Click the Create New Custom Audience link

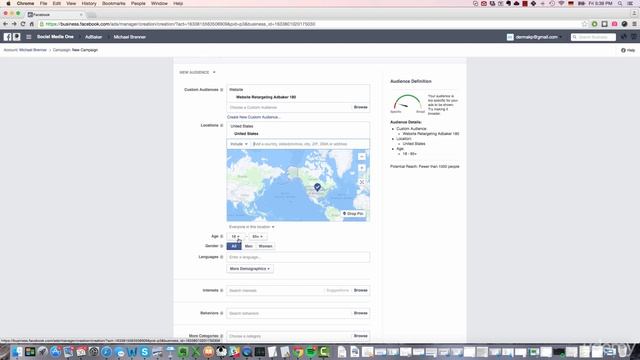point(254,117)
